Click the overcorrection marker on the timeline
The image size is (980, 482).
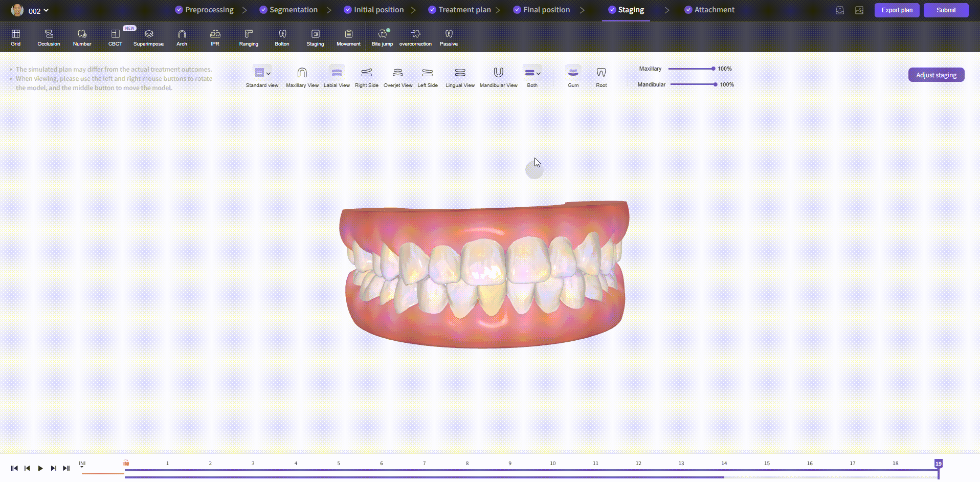pyautogui.click(x=126, y=463)
